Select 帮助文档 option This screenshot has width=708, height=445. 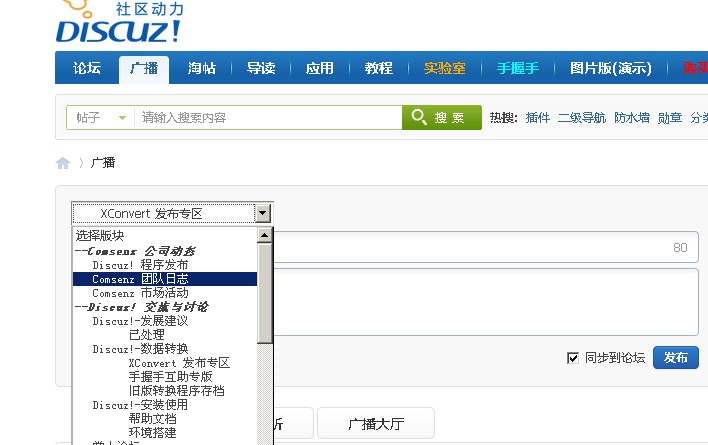tap(165, 419)
